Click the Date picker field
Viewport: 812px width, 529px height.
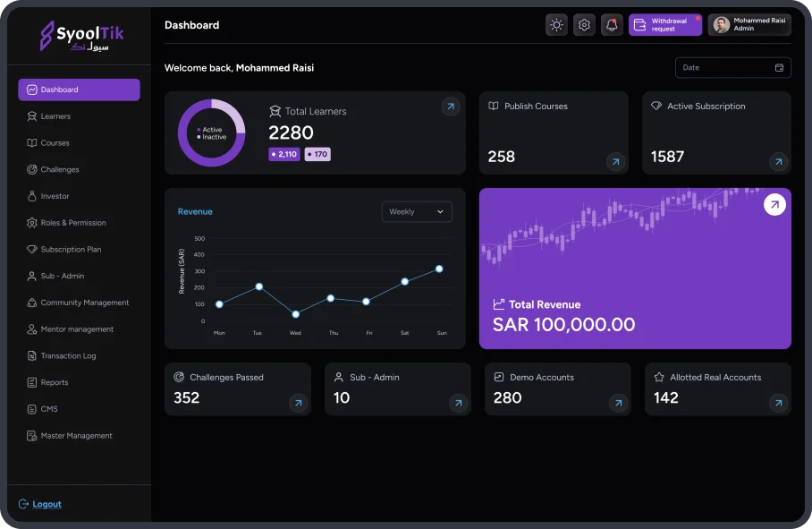pyautogui.click(x=732, y=67)
